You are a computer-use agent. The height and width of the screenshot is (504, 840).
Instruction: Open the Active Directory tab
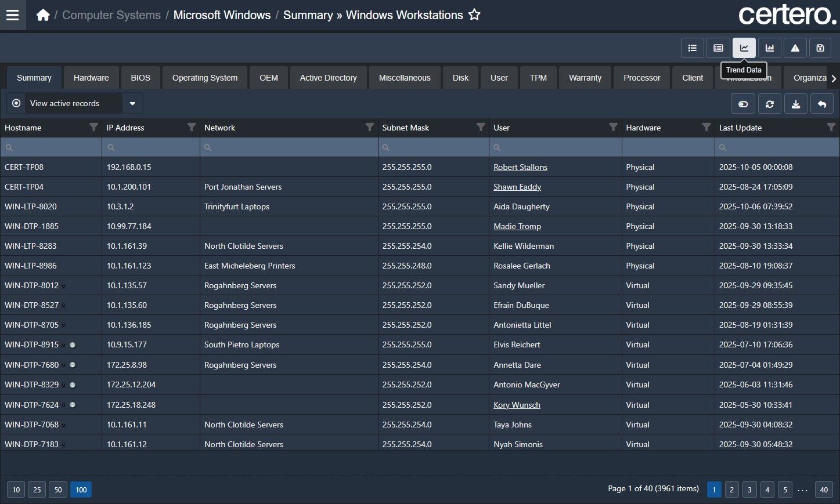tap(328, 78)
